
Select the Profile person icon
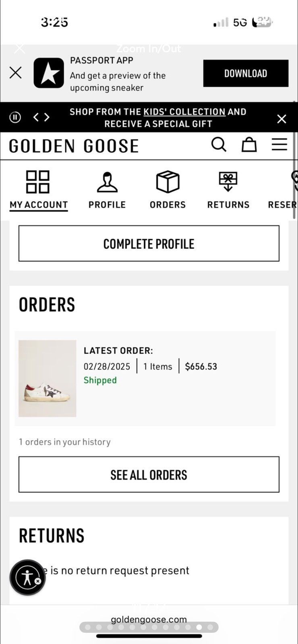coord(107,182)
